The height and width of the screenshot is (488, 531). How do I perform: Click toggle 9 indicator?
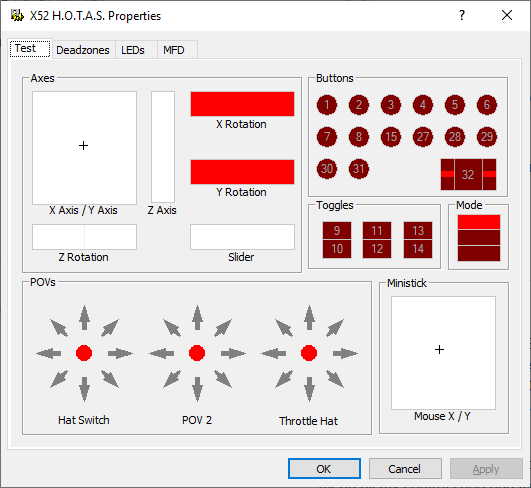337,231
